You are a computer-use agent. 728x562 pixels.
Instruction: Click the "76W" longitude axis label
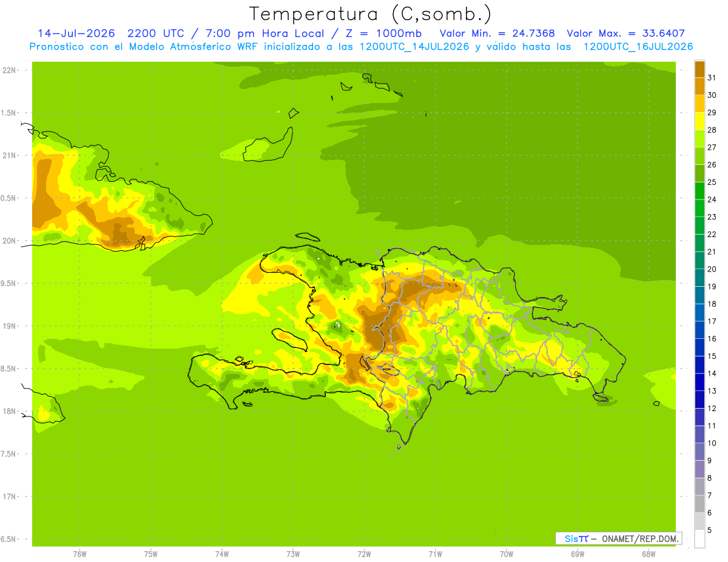tap(79, 554)
